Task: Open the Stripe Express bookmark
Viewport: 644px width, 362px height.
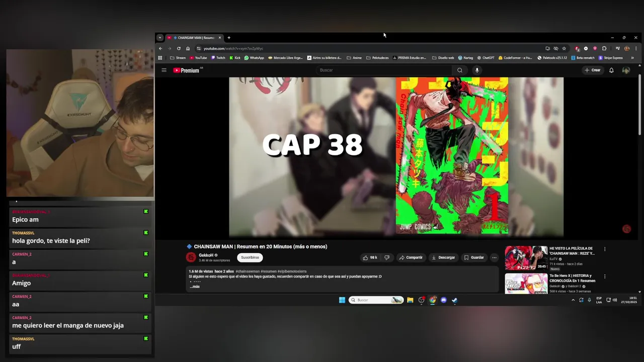Action: point(610,58)
